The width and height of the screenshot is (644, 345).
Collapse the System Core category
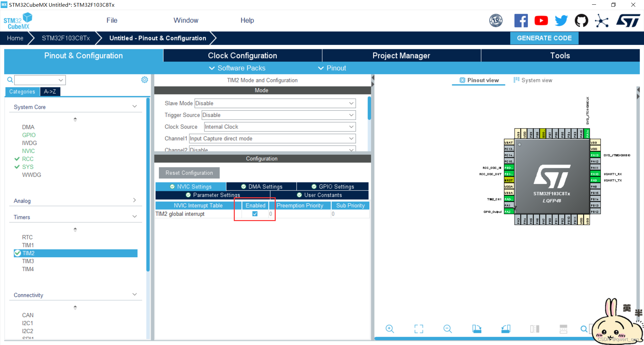pyautogui.click(x=135, y=107)
